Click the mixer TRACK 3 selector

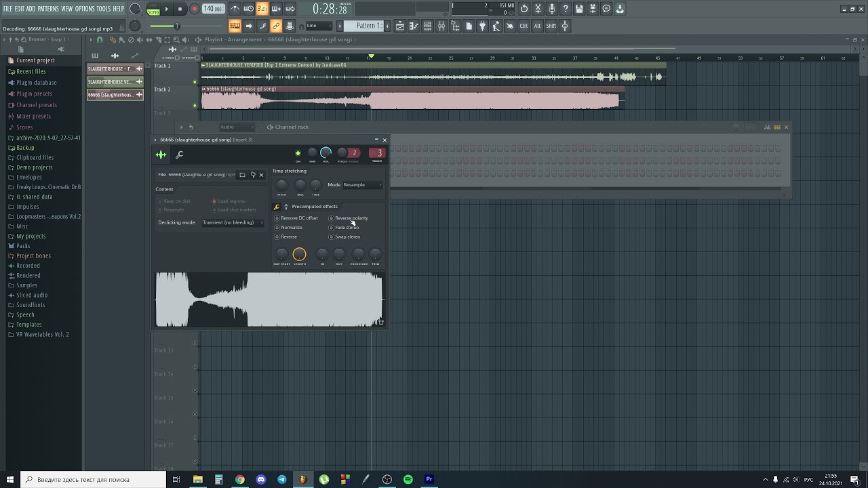[377, 153]
